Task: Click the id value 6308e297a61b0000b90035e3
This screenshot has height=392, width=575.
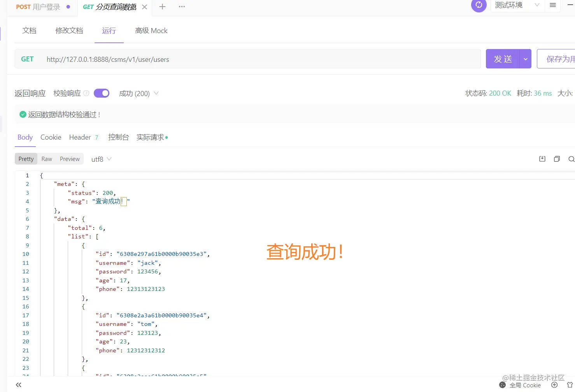Action: [x=161, y=254]
